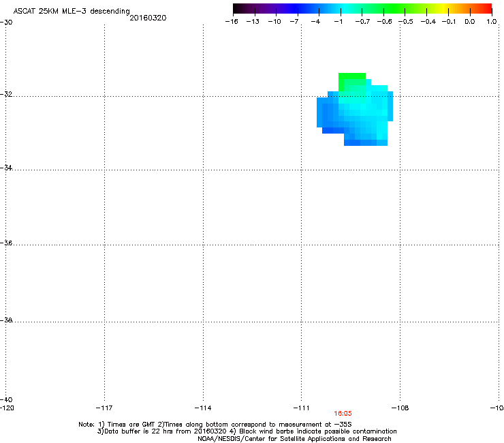Click the color bar label -7
The height and width of the screenshot is (443, 504).
(294, 22)
